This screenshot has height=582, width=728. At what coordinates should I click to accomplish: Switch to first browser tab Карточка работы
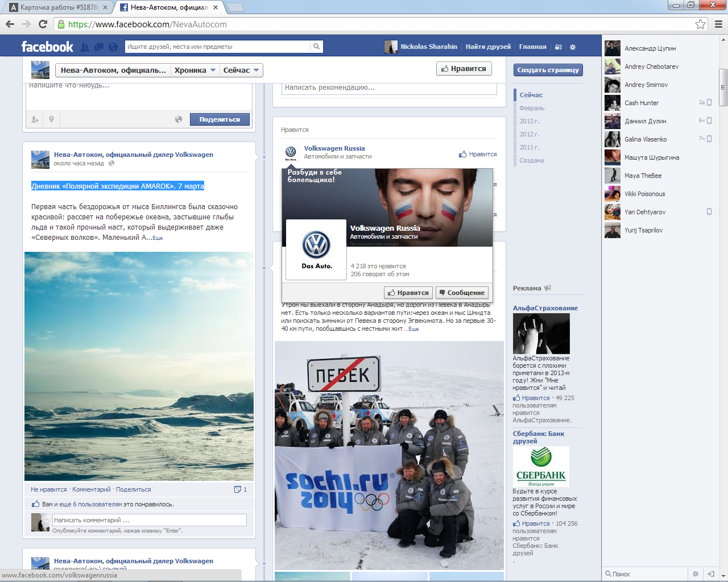[59, 7]
